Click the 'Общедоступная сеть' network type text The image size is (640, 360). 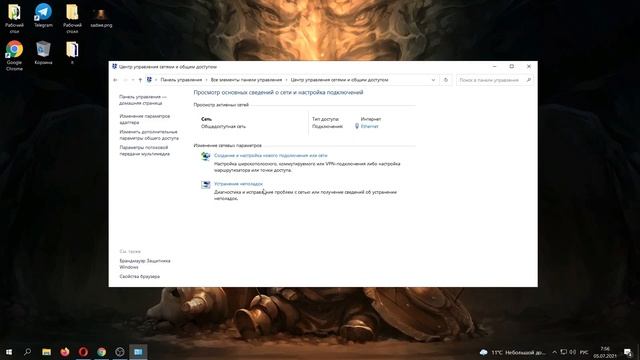(x=223, y=127)
